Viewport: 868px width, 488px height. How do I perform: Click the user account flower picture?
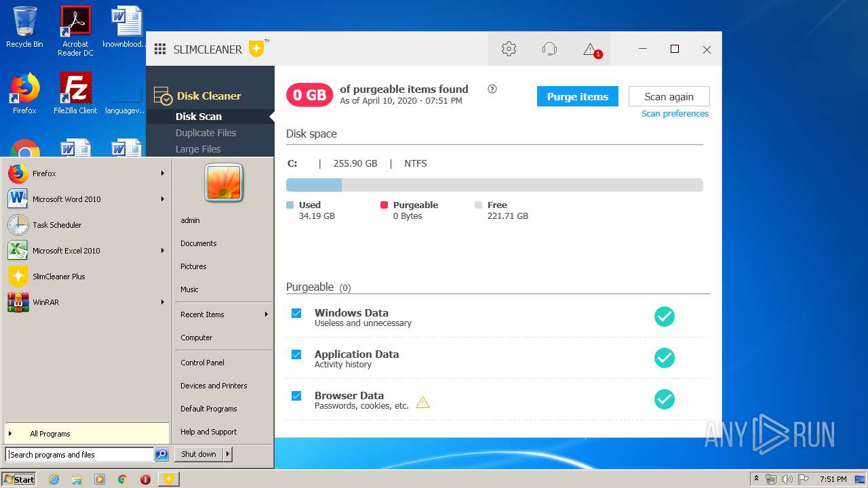coord(224,183)
